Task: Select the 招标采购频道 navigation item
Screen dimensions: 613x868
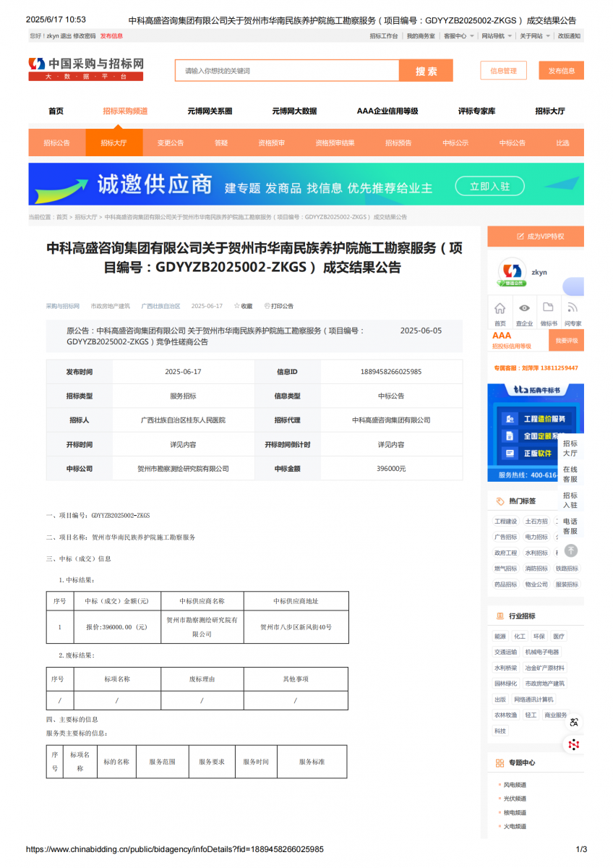Action: tap(125, 111)
